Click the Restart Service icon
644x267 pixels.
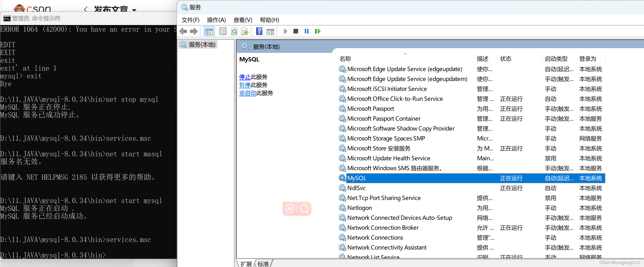click(x=318, y=31)
